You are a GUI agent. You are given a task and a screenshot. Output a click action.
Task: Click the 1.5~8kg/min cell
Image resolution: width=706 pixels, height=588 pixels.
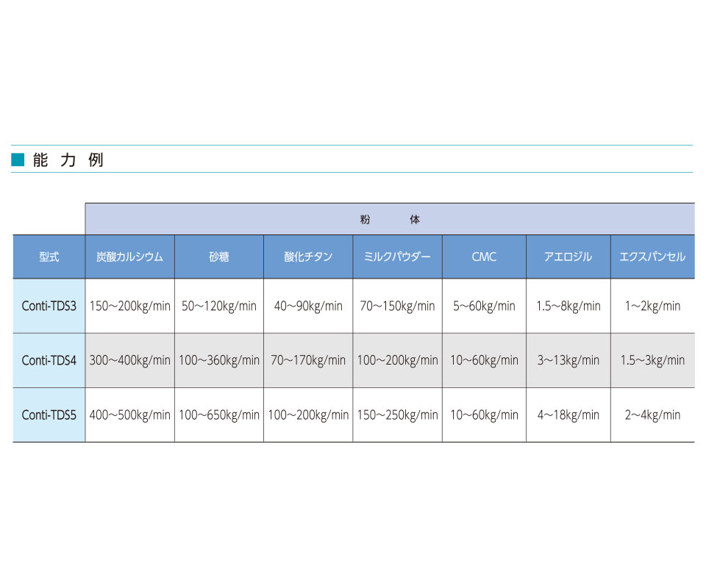tap(568, 306)
